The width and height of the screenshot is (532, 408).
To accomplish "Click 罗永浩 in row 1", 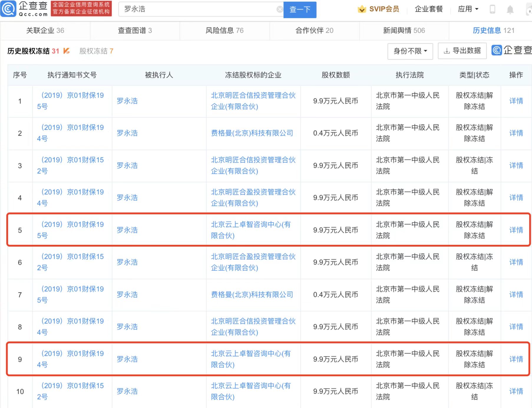I will [x=127, y=101].
